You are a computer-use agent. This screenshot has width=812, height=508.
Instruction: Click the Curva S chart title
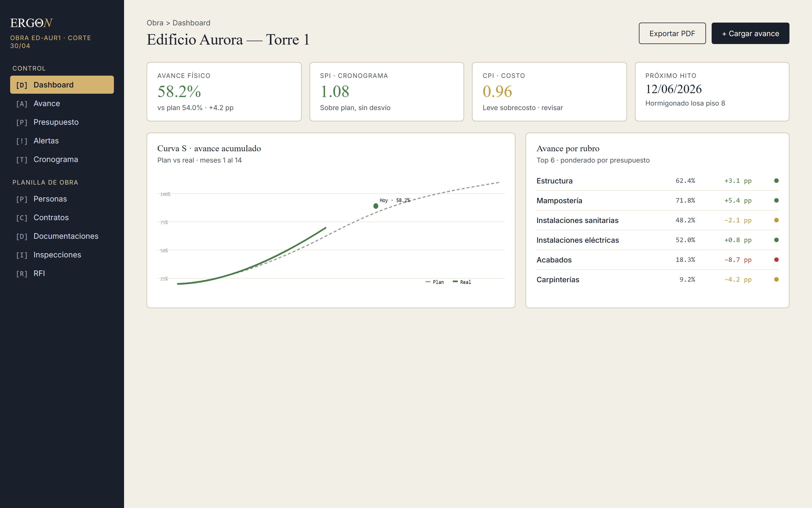(x=209, y=148)
